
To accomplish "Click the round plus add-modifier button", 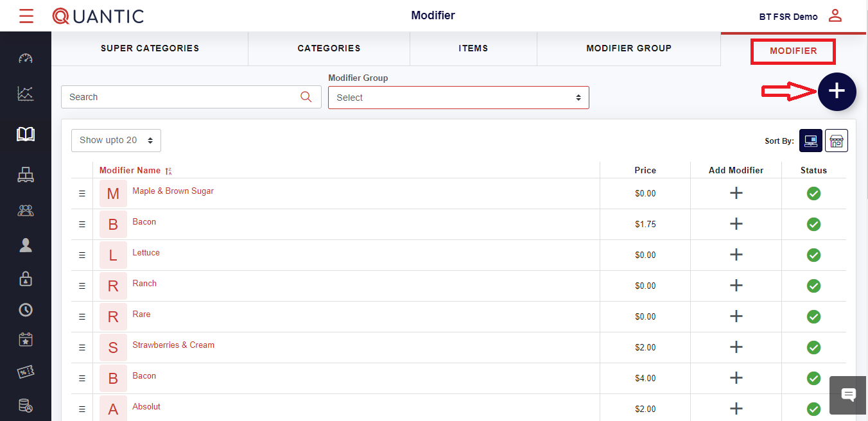I will [x=837, y=92].
